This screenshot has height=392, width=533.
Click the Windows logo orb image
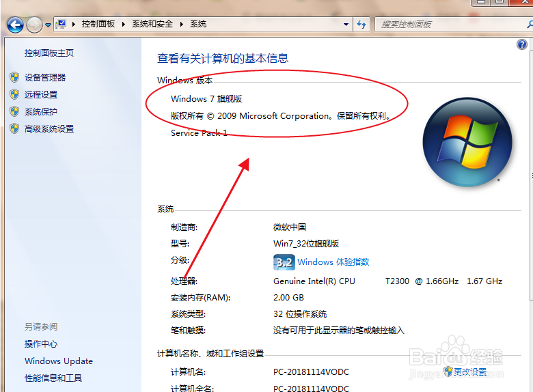(467, 142)
